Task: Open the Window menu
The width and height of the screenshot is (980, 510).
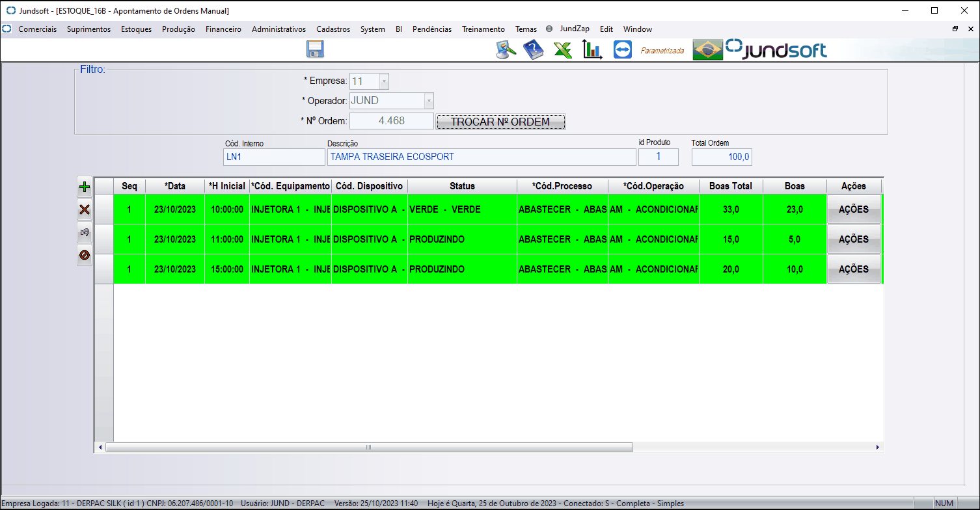Action: point(638,29)
